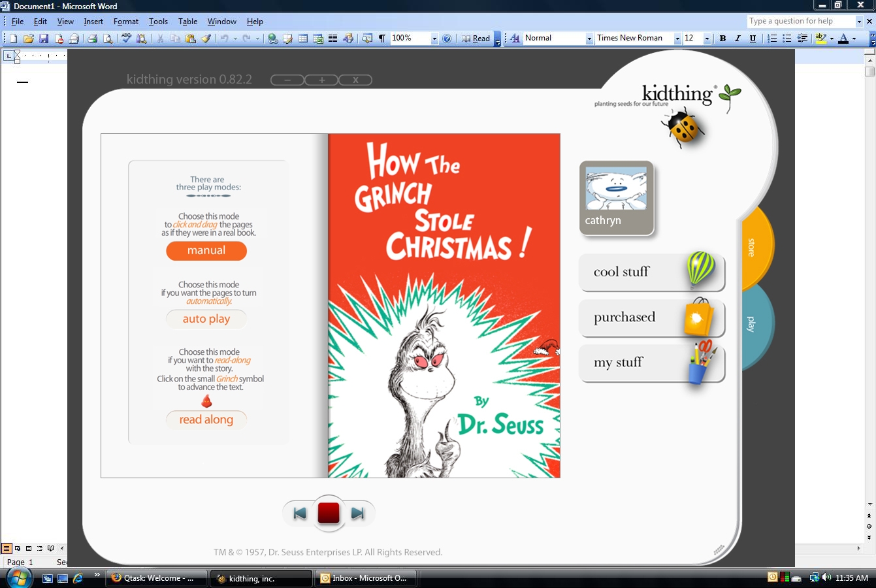This screenshot has width=876, height=588.
Task: Toggle Underline formatting
Action: [753, 39]
